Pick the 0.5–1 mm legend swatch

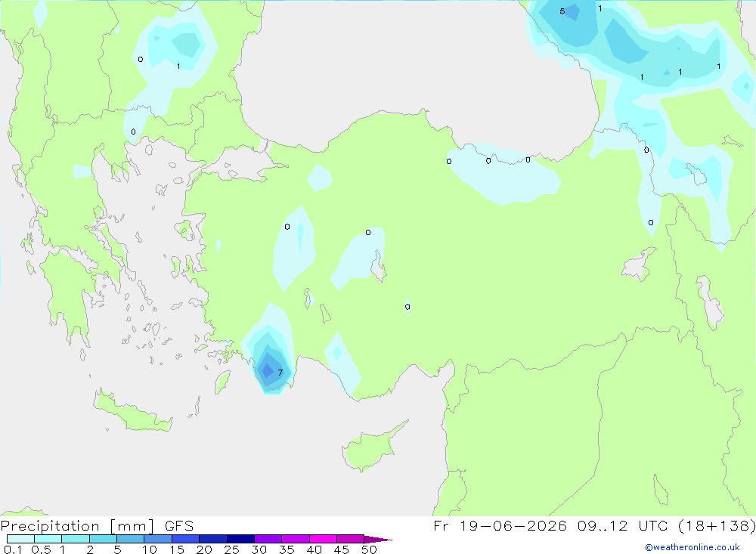pyautogui.click(x=48, y=539)
